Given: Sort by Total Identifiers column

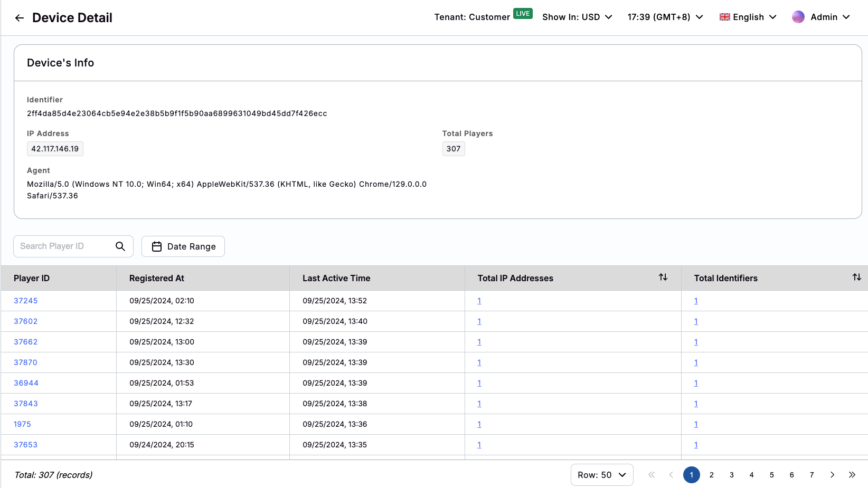Looking at the screenshot, I should coord(856,278).
